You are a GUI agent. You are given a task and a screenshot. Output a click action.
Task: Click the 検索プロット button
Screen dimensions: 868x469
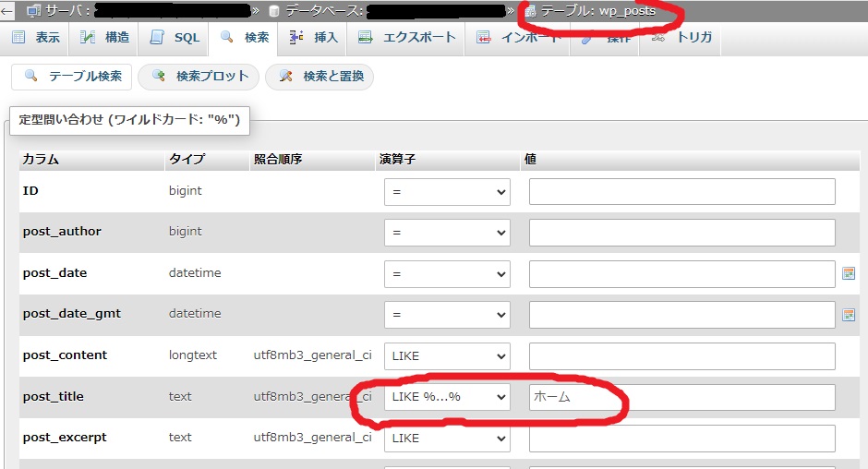199,77
